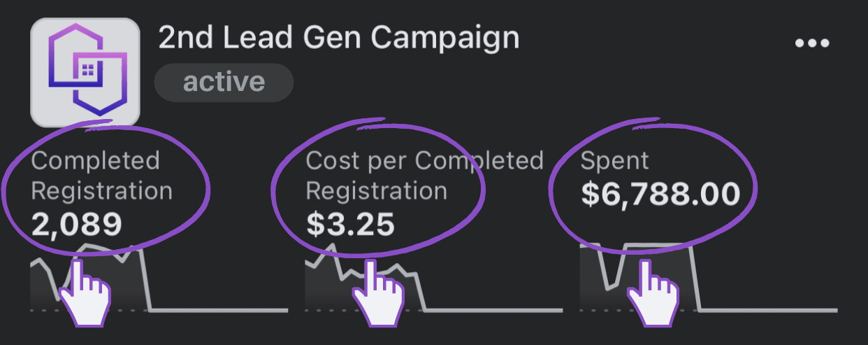Click the $6,788.00 spent amount
Screen dimensions: 868x345
660,194
